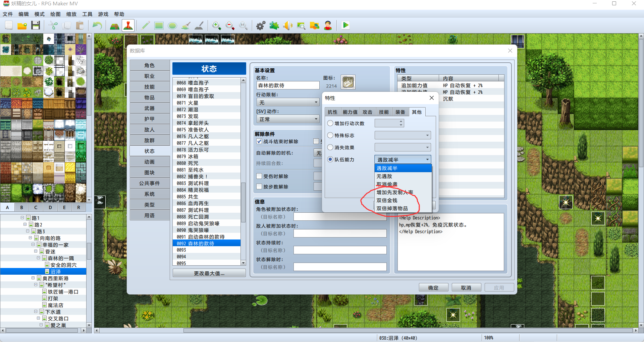Start Playtest with the green arrow
644x342 pixels.
tap(345, 25)
